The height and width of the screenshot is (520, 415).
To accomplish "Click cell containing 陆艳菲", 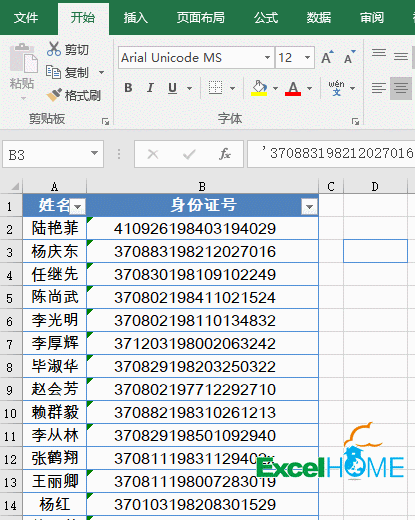I will click(x=55, y=228).
